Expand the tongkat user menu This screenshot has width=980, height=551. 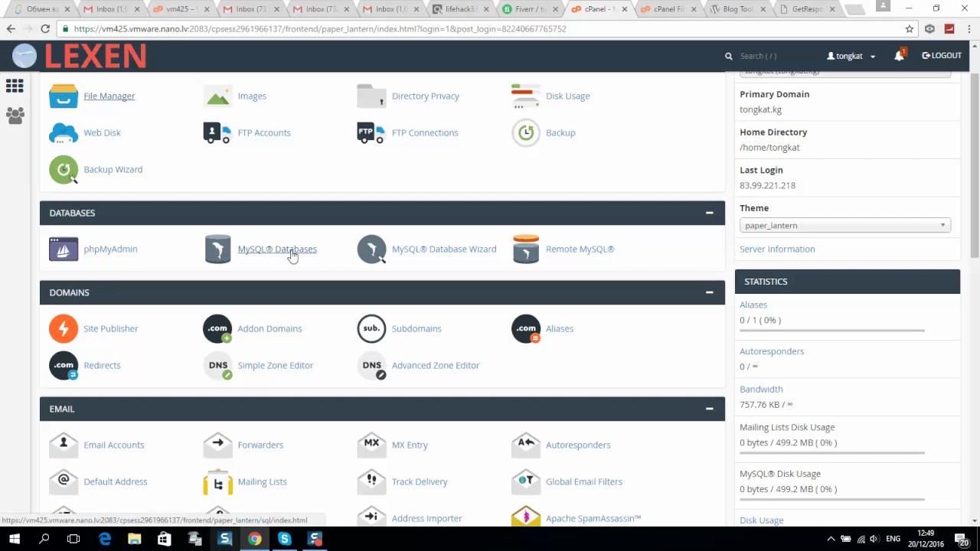(851, 56)
